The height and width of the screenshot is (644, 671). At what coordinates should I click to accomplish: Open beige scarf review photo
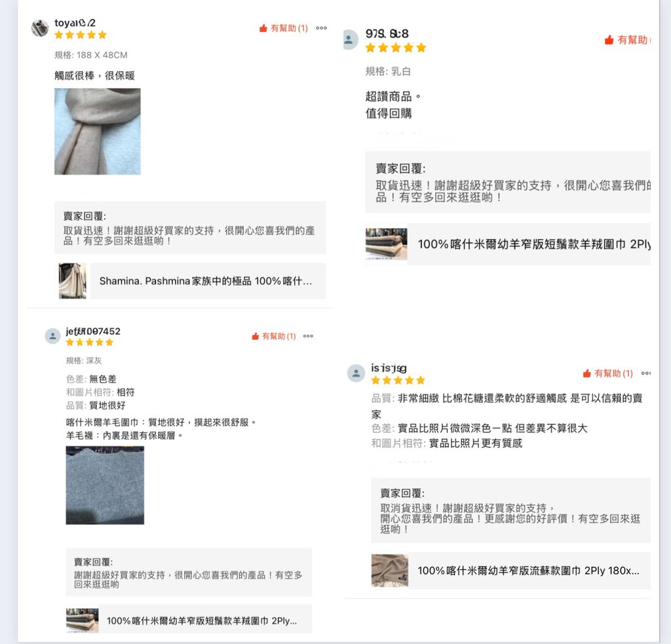click(x=98, y=132)
